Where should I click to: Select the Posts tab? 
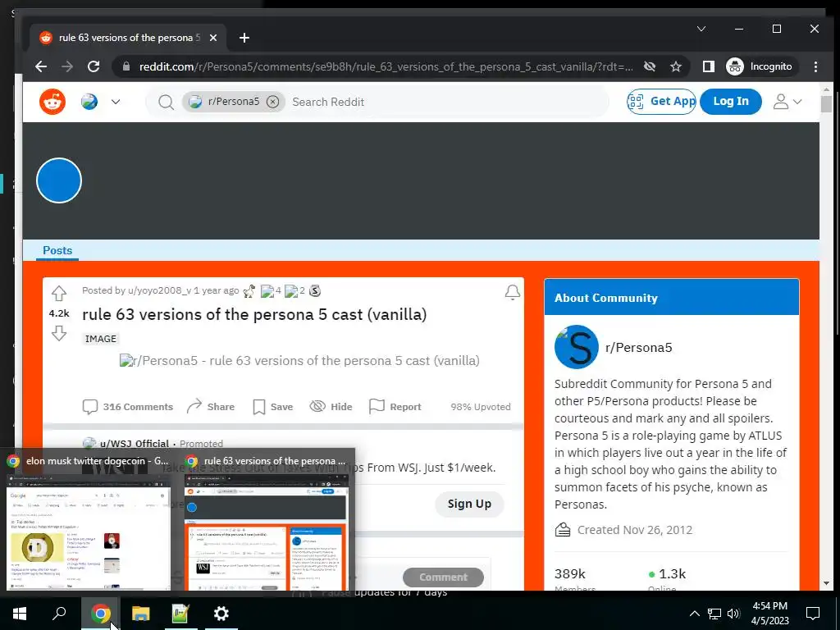[x=57, y=250]
